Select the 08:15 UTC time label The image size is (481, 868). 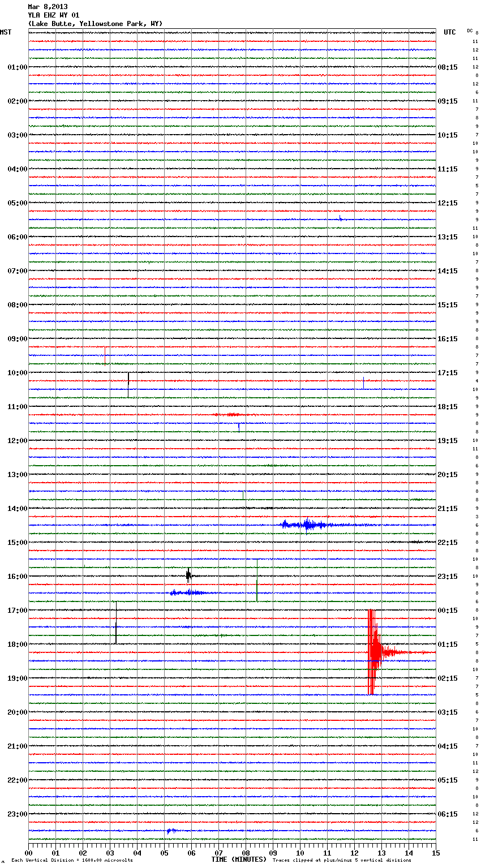pyautogui.click(x=448, y=67)
